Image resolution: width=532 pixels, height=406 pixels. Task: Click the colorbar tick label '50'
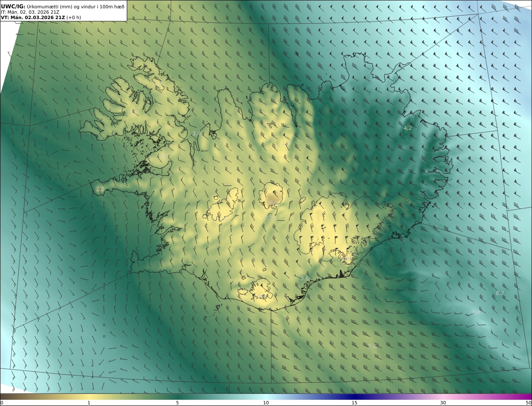(x=528, y=403)
